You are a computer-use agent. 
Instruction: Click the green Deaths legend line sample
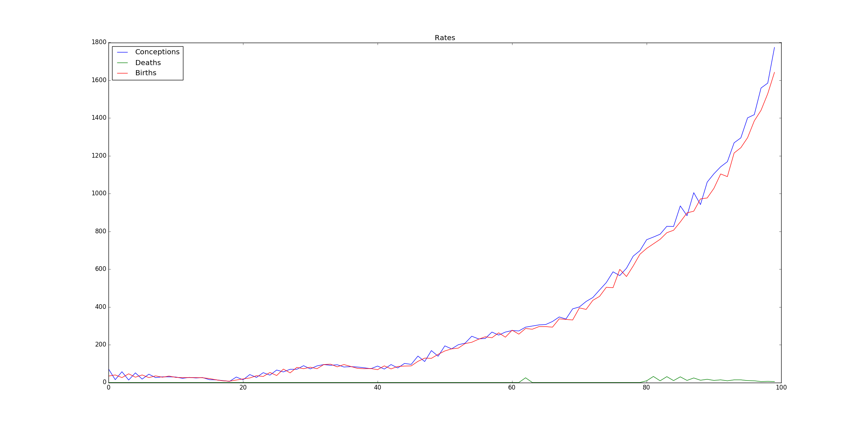point(122,63)
